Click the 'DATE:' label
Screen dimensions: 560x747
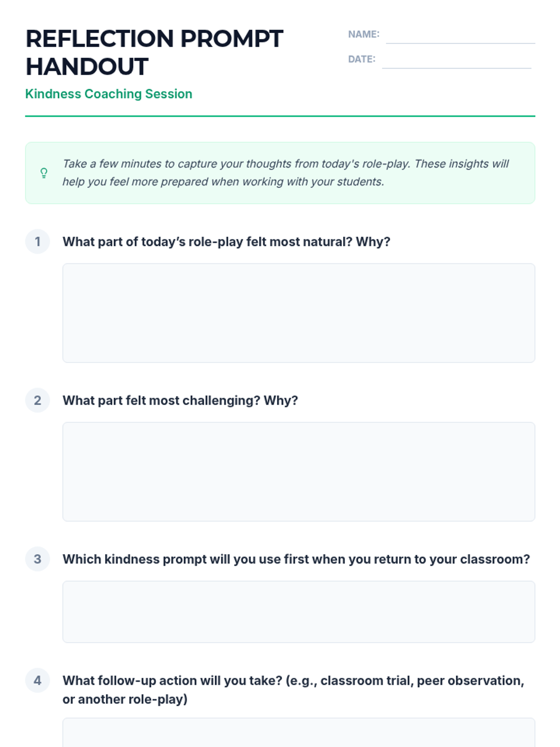click(x=362, y=59)
